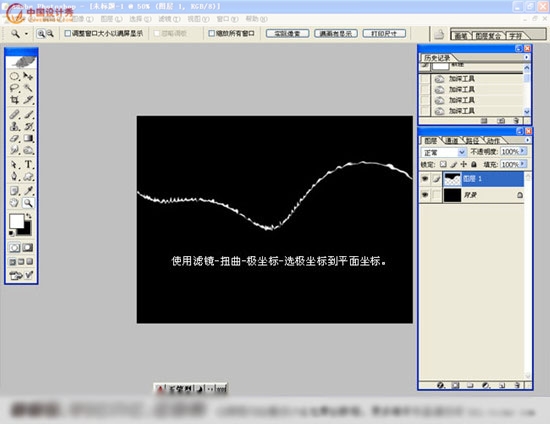The height and width of the screenshot is (424, 550).
Task: Select the Lasso tool
Action: [x=15, y=88]
